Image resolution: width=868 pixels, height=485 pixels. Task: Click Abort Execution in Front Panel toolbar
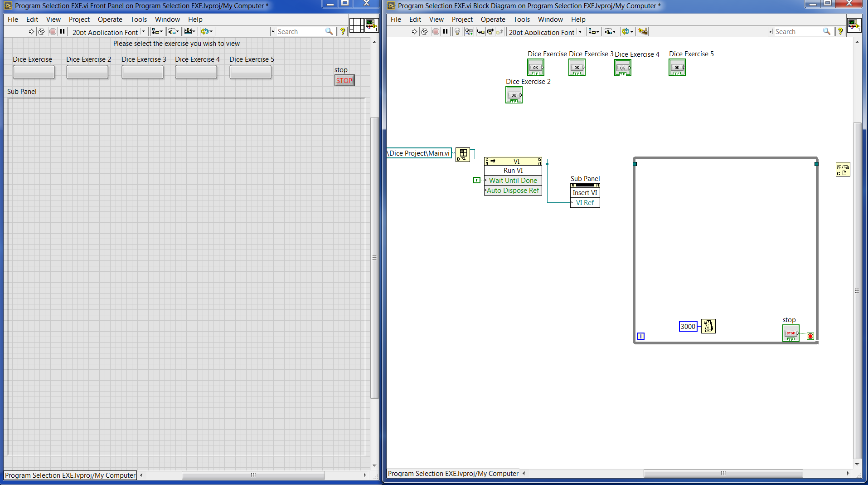click(x=53, y=31)
